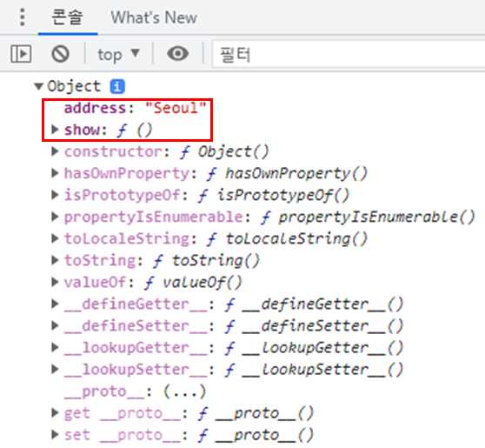Expand the __lookupGetter__ entry

click(x=55, y=347)
